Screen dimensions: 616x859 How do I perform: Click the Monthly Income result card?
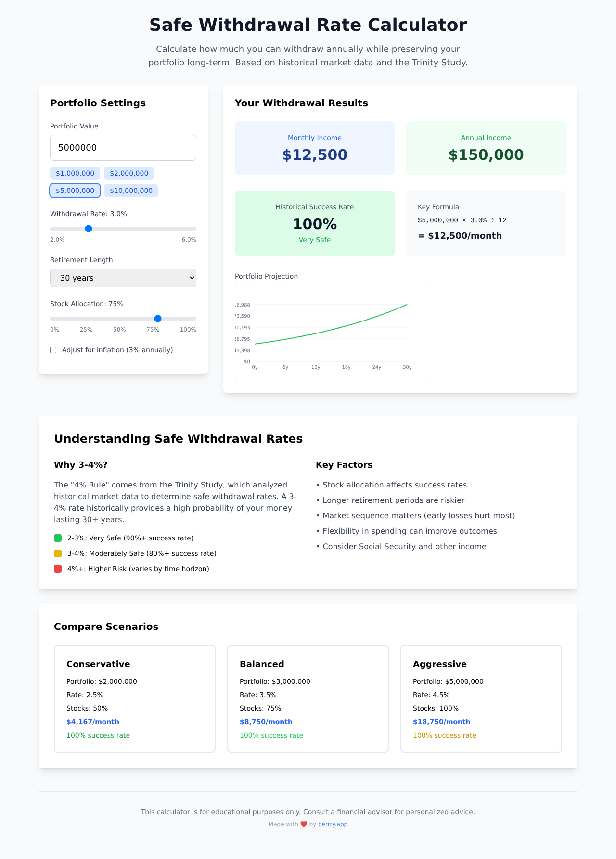(315, 148)
